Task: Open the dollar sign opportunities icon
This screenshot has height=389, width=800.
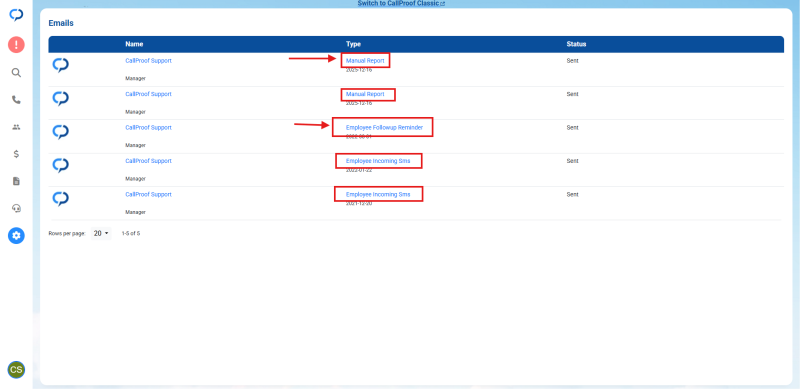Action: [16, 154]
